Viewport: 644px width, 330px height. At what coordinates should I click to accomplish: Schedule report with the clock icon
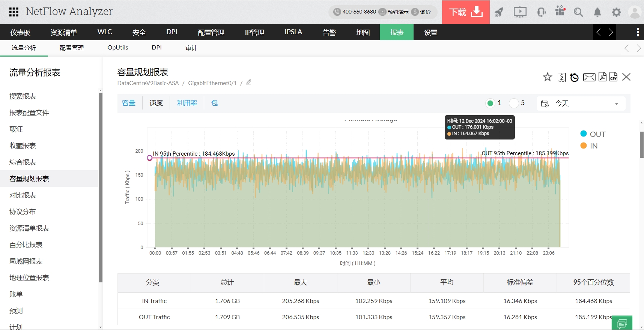(x=574, y=77)
